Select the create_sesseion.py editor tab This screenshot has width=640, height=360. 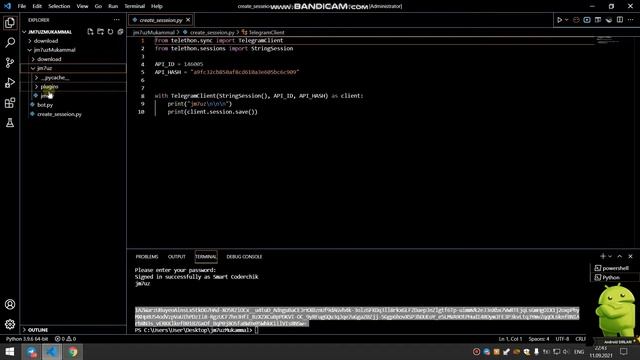pyautogui.click(x=161, y=20)
